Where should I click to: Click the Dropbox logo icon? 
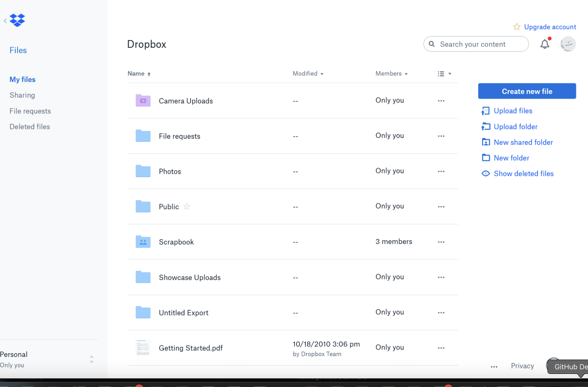pyautogui.click(x=17, y=20)
